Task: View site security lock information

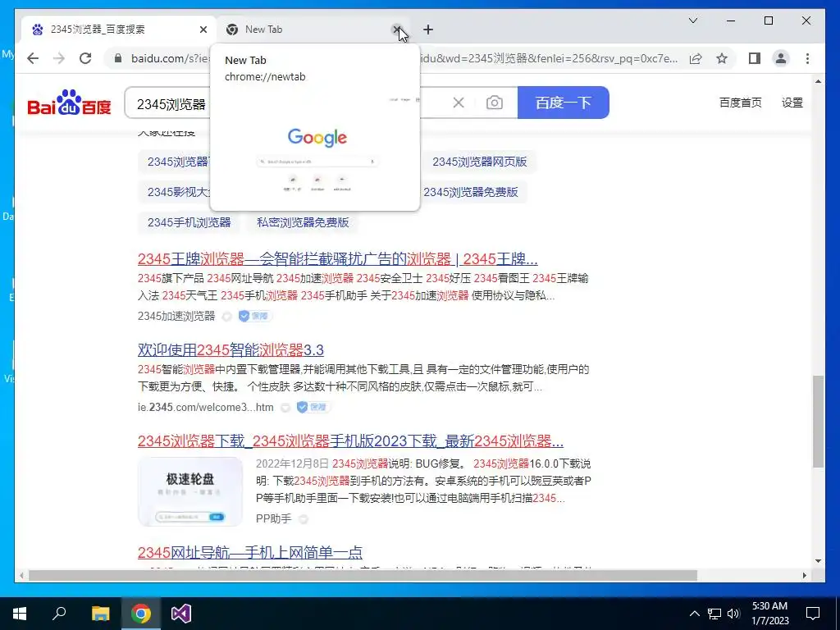Action: 118,58
